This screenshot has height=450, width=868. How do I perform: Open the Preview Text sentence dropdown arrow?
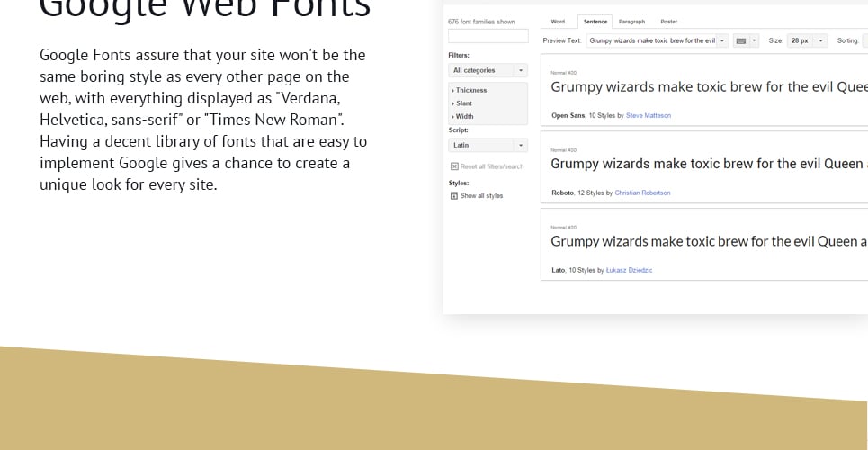(x=722, y=41)
